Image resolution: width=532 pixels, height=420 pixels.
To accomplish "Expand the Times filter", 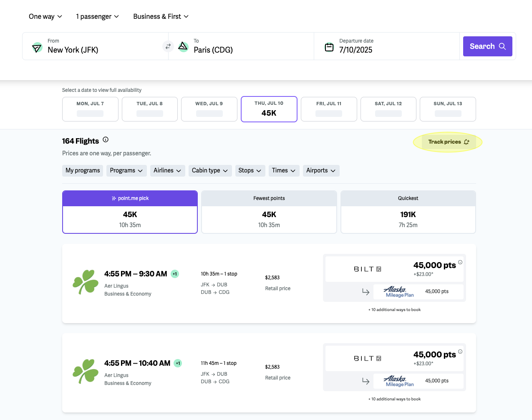I will click(x=284, y=170).
